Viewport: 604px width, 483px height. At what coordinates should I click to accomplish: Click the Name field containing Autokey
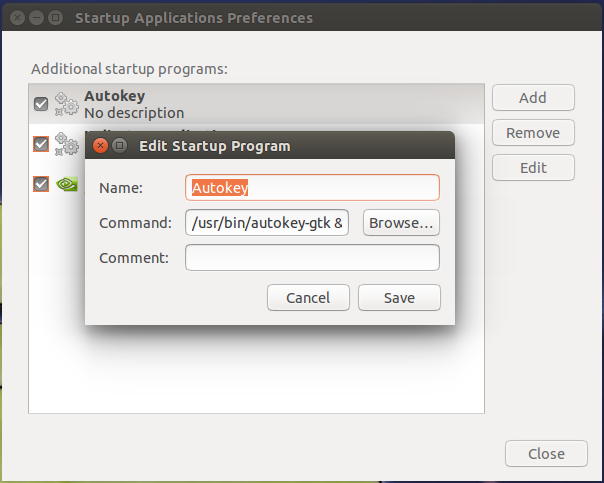click(312, 188)
